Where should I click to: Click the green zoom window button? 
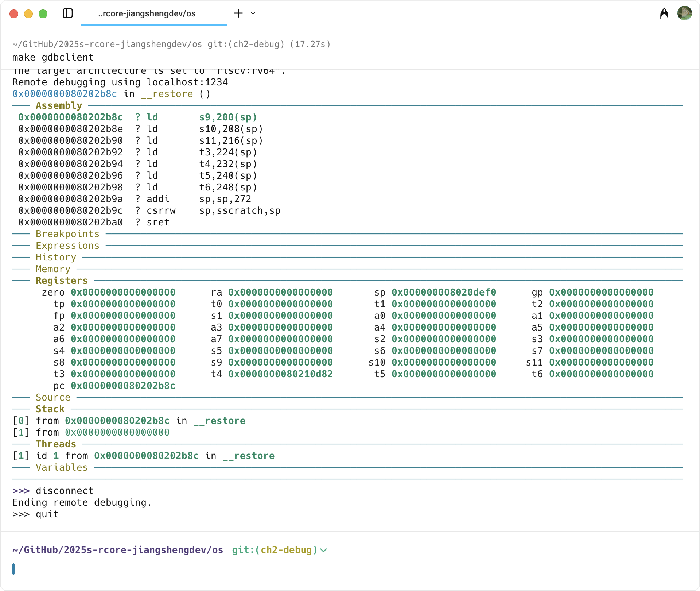[43, 14]
